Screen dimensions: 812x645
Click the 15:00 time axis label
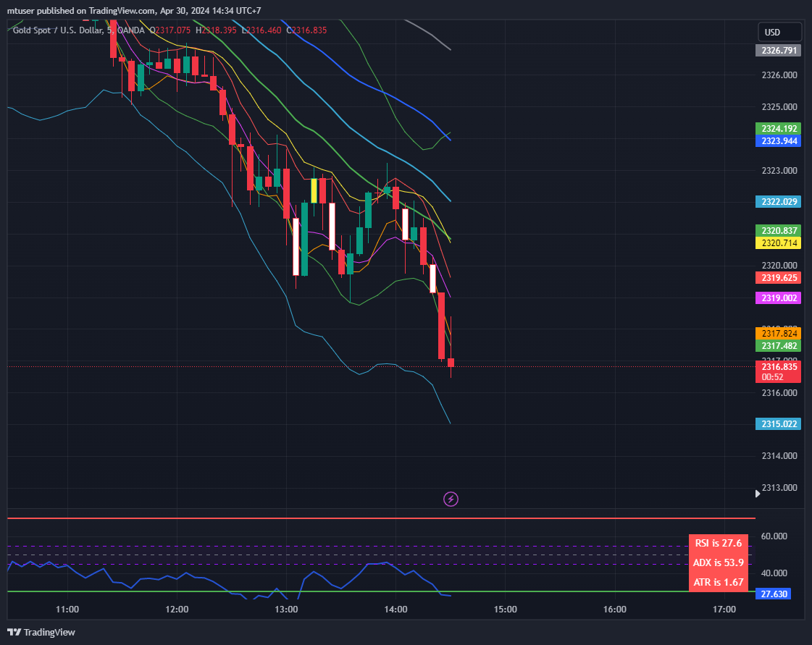click(x=505, y=610)
